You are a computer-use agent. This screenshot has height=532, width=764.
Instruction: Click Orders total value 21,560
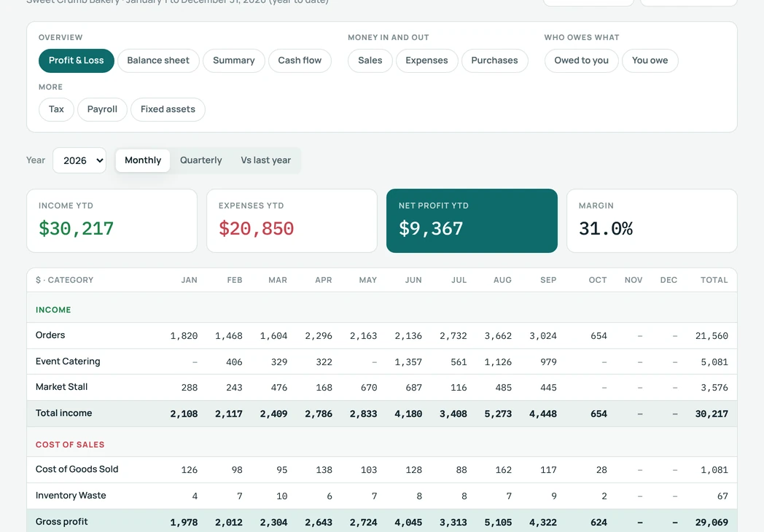point(712,336)
